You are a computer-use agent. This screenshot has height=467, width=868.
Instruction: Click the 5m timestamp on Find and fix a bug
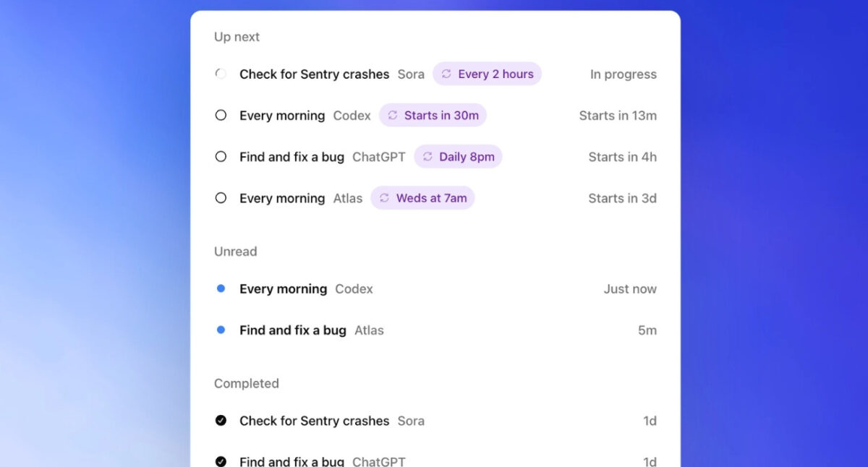pyautogui.click(x=648, y=330)
